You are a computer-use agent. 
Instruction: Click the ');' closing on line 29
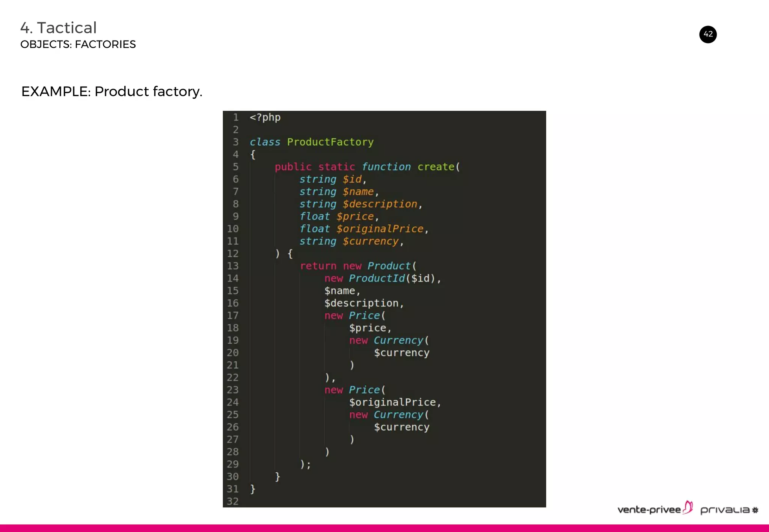click(x=305, y=464)
